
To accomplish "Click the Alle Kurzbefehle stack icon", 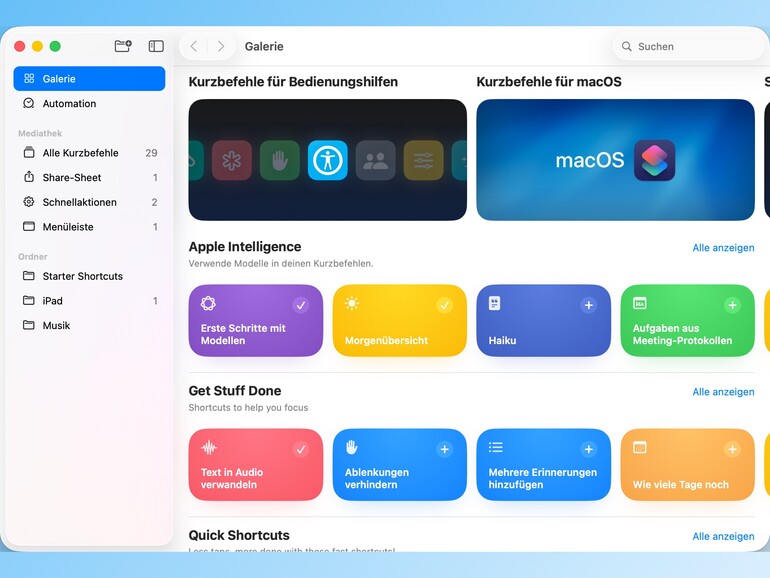I will 29,152.
